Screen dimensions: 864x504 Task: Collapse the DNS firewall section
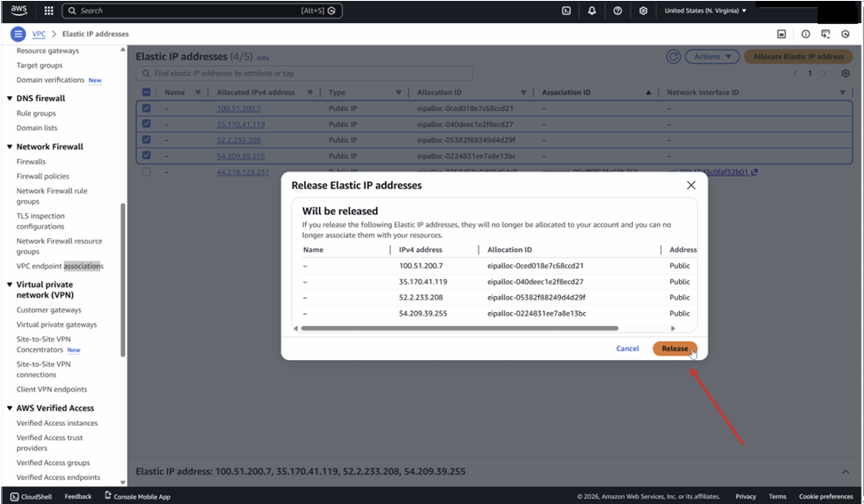(9, 98)
